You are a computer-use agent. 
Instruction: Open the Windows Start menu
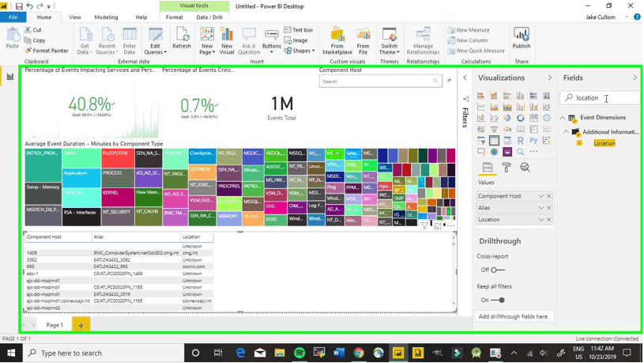[x=11, y=353]
